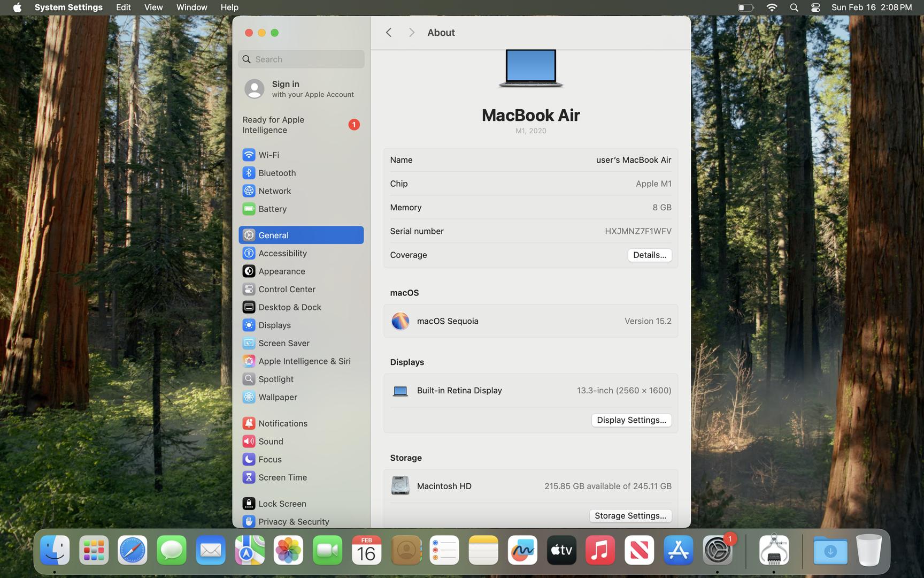Open Focus settings

tap(269, 459)
